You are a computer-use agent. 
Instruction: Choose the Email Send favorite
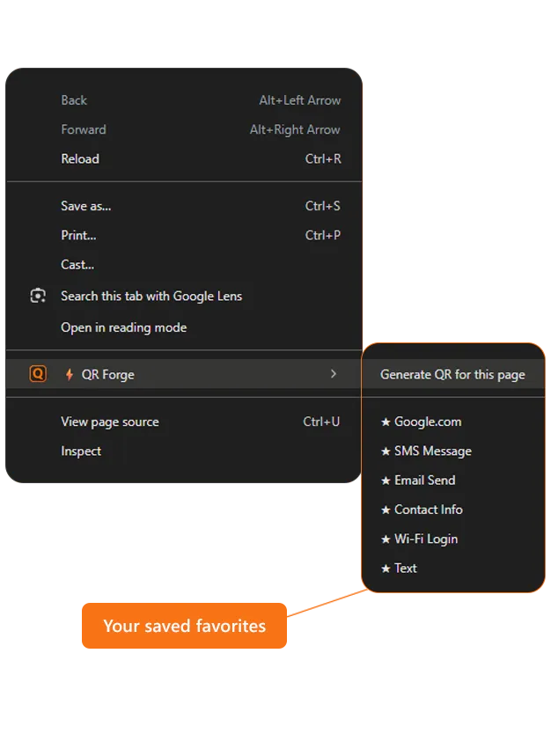click(453, 481)
